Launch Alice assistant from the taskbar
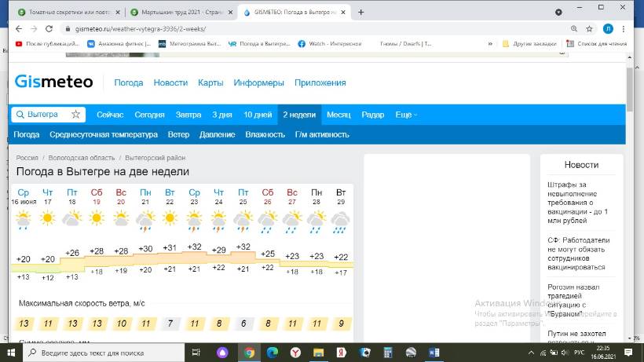This screenshot has width=644, height=362. coord(222,353)
